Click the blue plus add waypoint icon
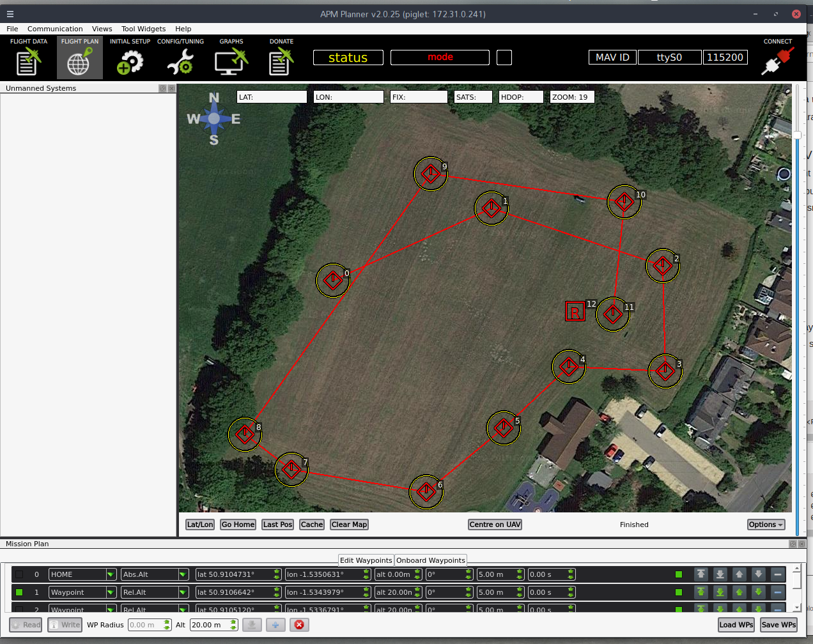The width and height of the screenshot is (813, 644). pyautogui.click(x=275, y=625)
